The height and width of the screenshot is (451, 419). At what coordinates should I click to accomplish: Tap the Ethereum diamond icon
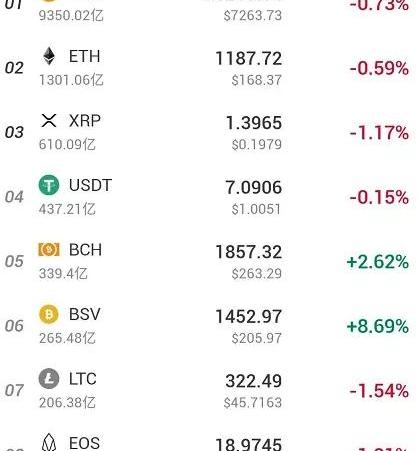[x=49, y=56]
